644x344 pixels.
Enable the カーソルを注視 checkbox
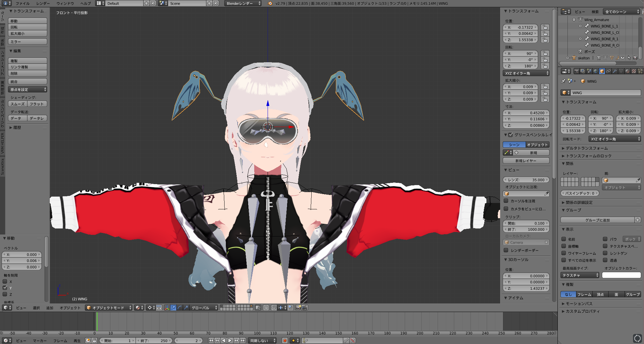tap(506, 201)
